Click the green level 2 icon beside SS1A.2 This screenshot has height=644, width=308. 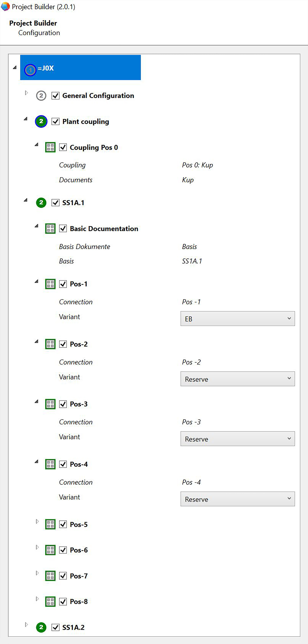[x=41, y=627]
